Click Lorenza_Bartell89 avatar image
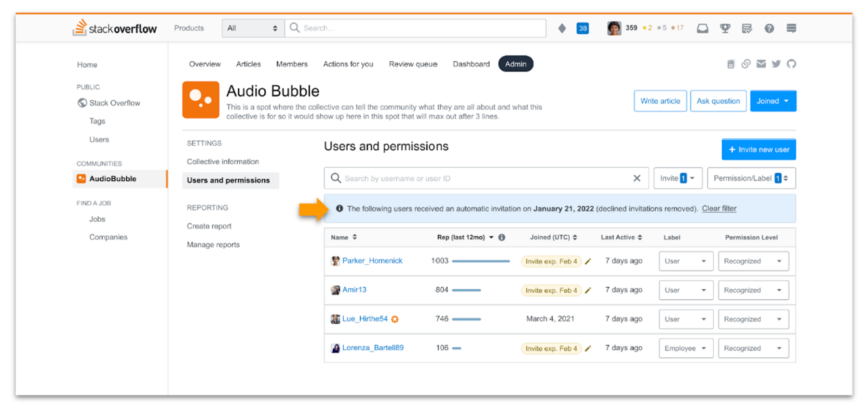868x413 pixels. pos(335,348)
